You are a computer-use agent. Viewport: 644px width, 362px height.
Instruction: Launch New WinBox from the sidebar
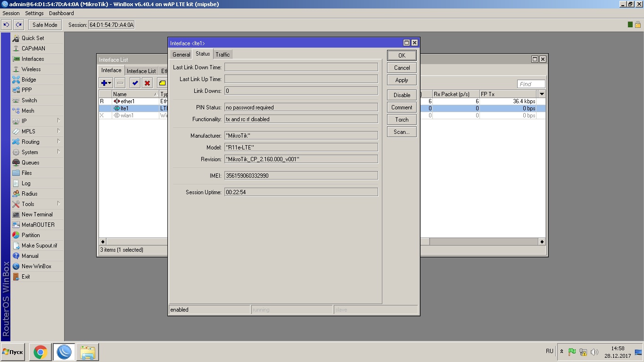pyautogui.click(x=37, y=266)
